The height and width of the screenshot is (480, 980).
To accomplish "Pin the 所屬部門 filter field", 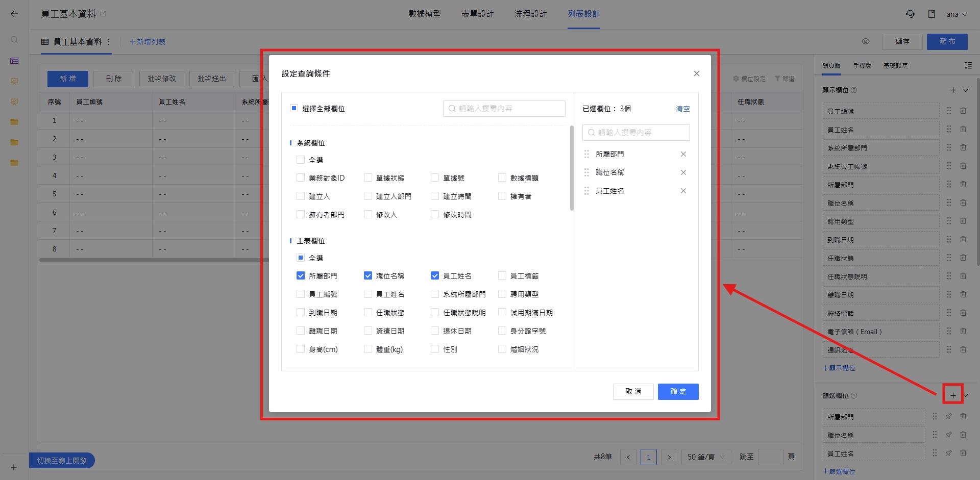I will click(x=949, y=416).
